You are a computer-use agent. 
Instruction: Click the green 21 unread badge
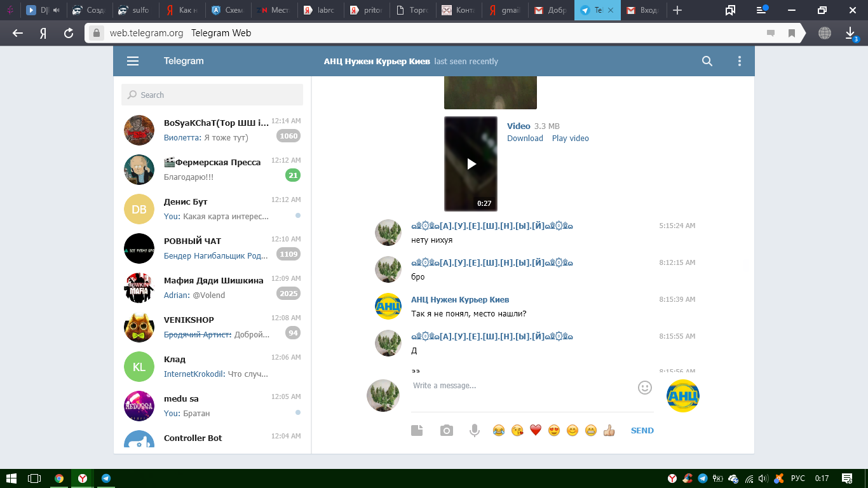point(293,175)
